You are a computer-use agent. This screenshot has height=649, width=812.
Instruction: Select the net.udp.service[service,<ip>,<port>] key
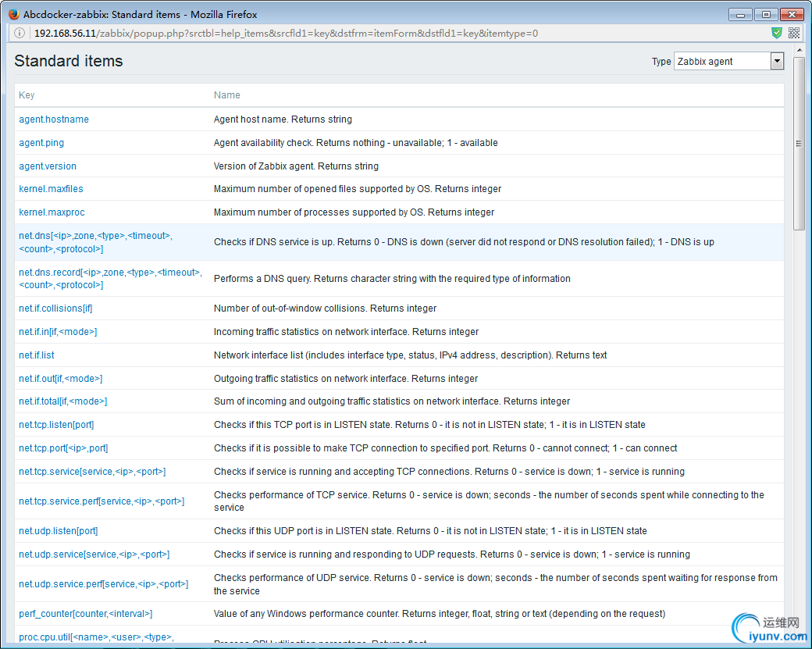coord(94,555)
